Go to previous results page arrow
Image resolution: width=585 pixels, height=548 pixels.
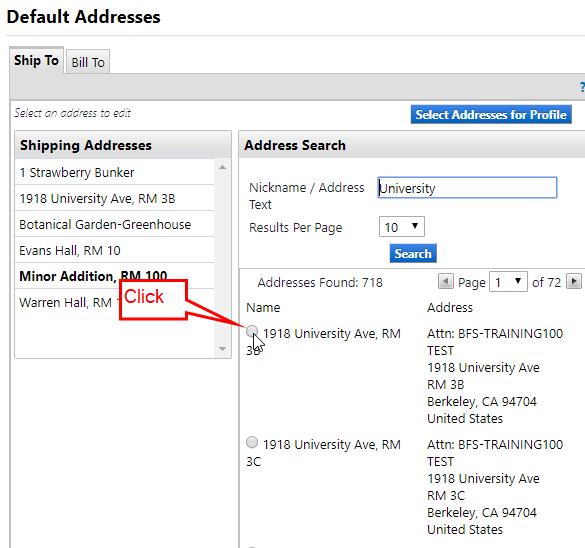tap(445, 281)
